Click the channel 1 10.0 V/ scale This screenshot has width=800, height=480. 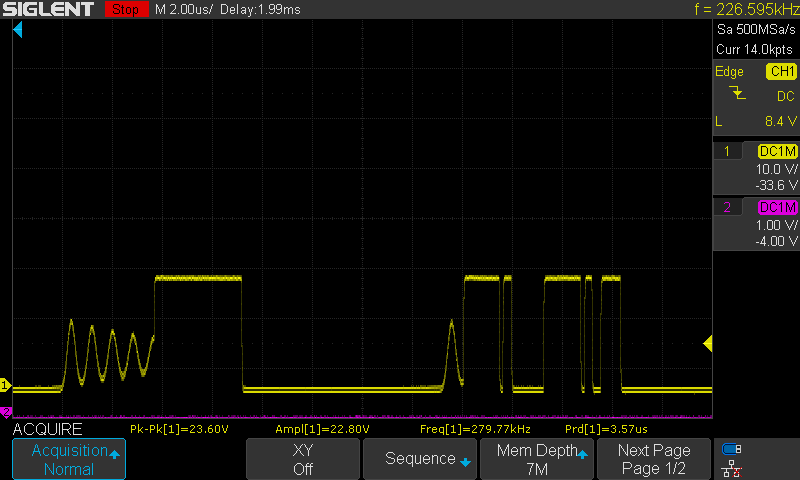tap(776, 169)
